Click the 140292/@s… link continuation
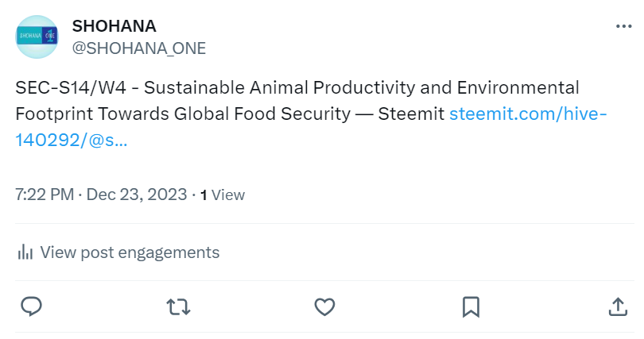This screenshot has height=339, width=644. click(x=72, y=141)
